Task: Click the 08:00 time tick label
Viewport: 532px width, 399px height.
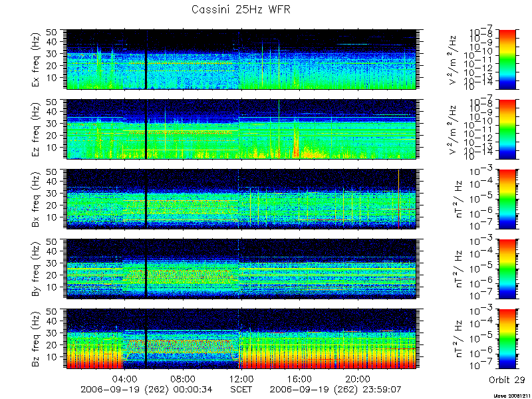Action: pyautogui.click(x=183, y=378)
